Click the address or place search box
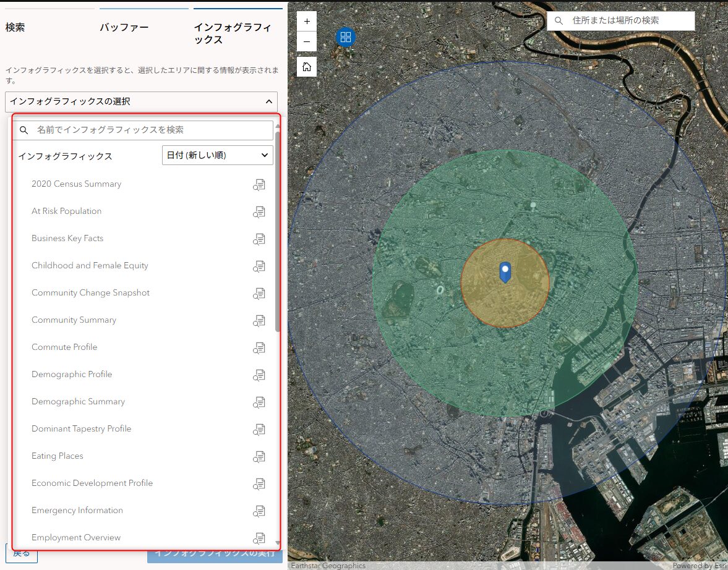728x570 pixels. [625, 20]
